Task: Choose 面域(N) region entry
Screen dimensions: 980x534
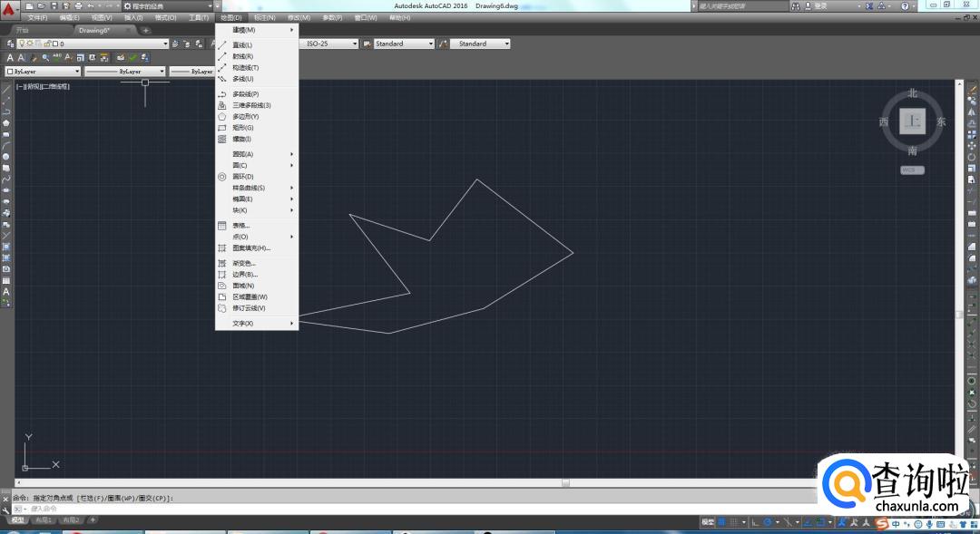Action: (256, 286)
